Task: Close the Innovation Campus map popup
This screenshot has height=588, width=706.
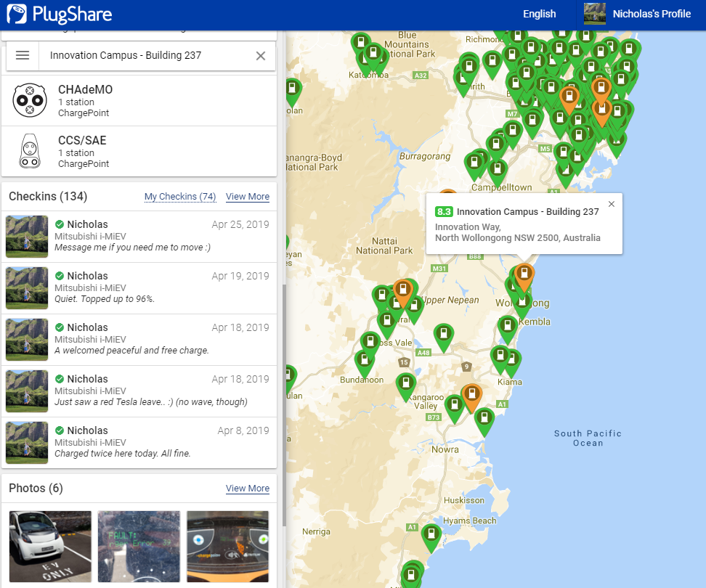Action: pyautogui.click(x=612, y=204)
